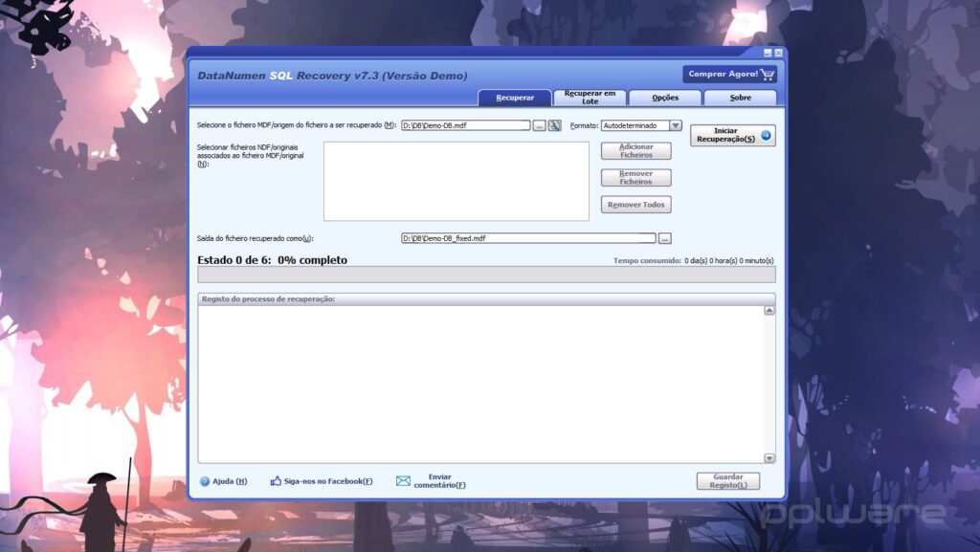The image size is (980, 552).
Task: Click Remover Todos to clear NDF files
Action: tap(635, 204)
